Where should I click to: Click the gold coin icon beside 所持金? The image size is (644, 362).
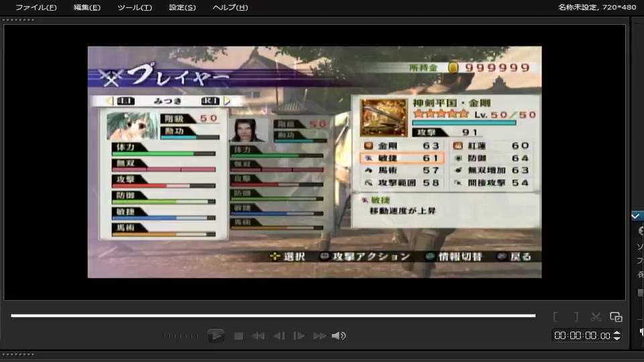click(x=453, y=68)
